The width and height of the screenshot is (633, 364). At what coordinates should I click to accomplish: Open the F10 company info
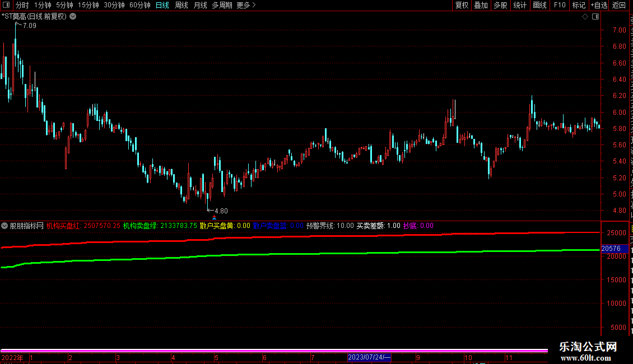[x=560, y=5]
